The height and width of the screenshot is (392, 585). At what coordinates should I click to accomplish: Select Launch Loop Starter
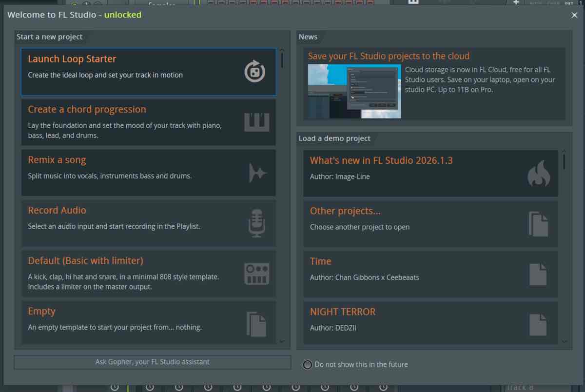pos(149,72)
